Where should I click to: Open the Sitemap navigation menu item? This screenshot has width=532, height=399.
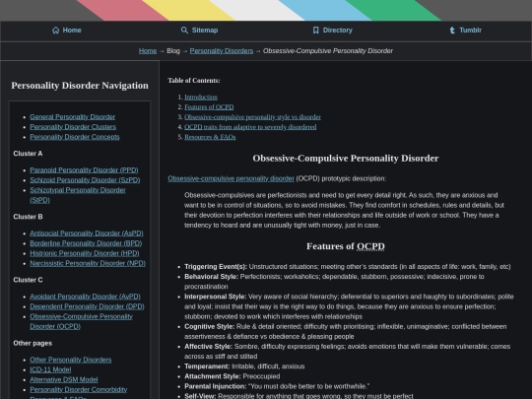coord(199,31)
